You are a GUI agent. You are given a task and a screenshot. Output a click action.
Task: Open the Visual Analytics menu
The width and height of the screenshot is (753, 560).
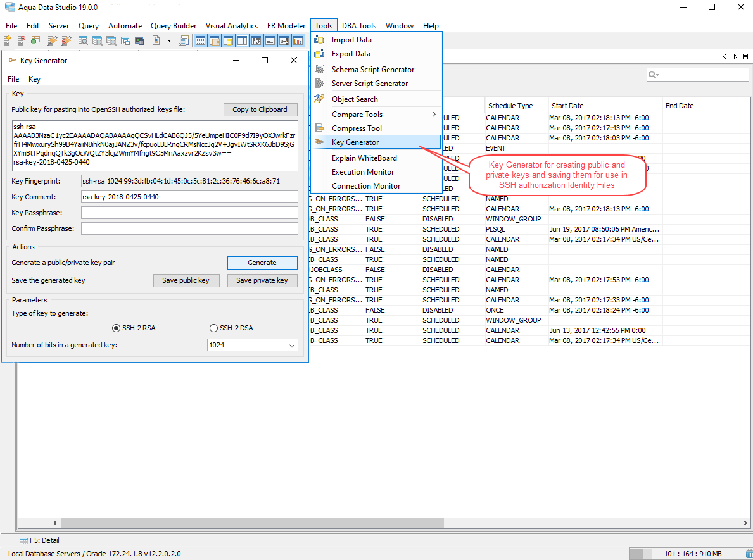click(231, 26)
